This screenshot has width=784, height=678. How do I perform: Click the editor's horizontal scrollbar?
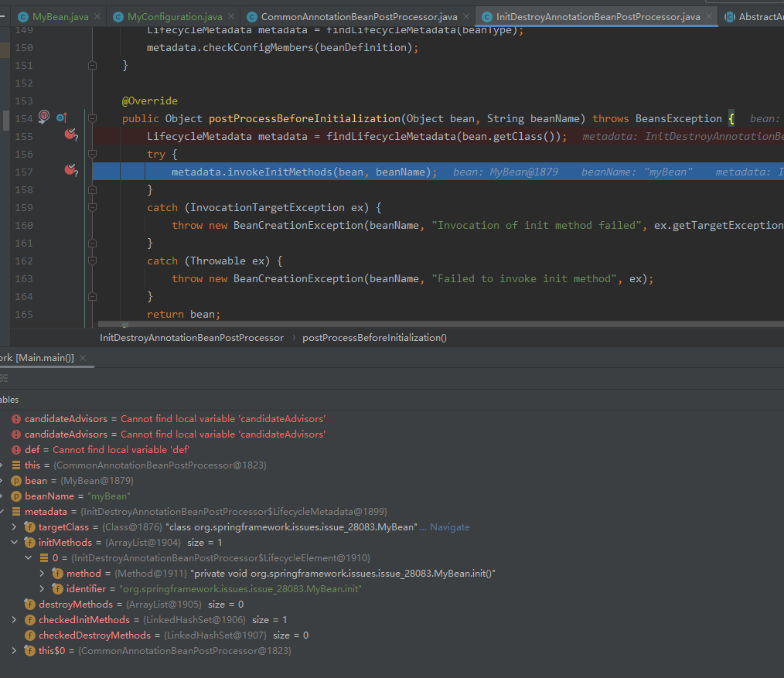pos(440,325)
